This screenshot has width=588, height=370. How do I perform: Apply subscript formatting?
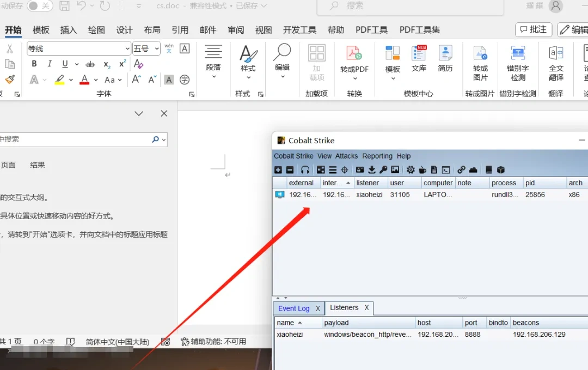107,64
